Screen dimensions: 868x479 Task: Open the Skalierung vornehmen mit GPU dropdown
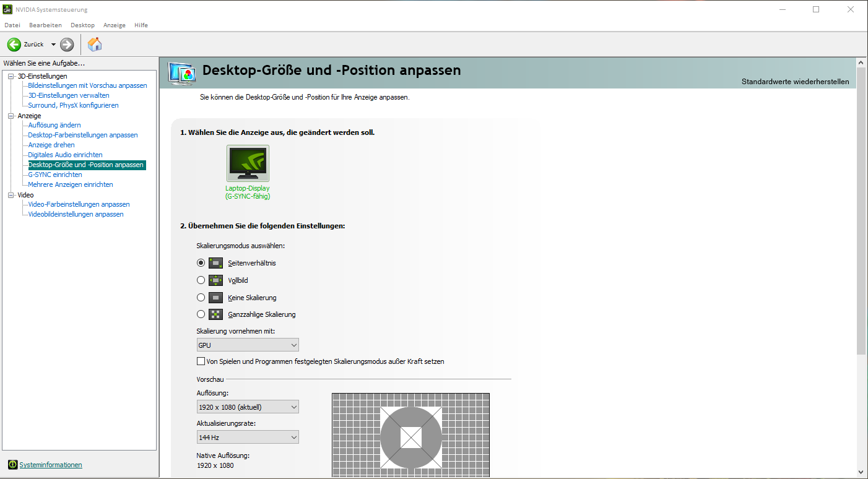(x=248, y=345)
